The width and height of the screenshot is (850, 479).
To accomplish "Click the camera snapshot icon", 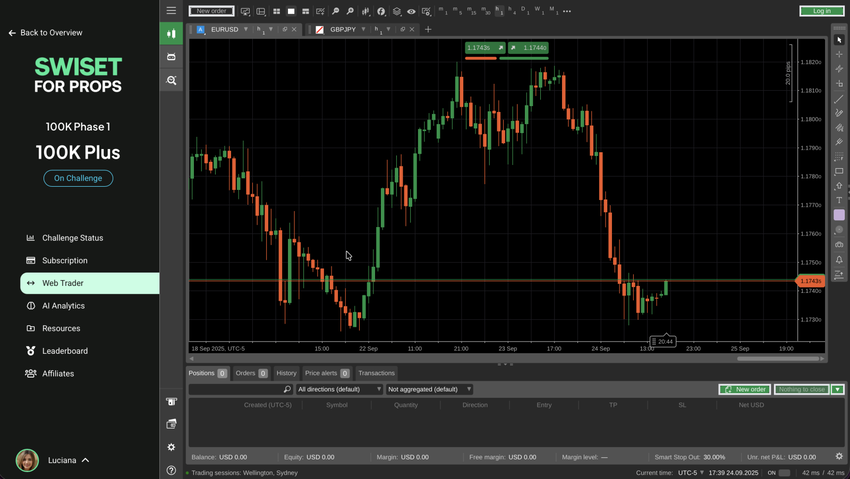I will click(x=839, y=245).
